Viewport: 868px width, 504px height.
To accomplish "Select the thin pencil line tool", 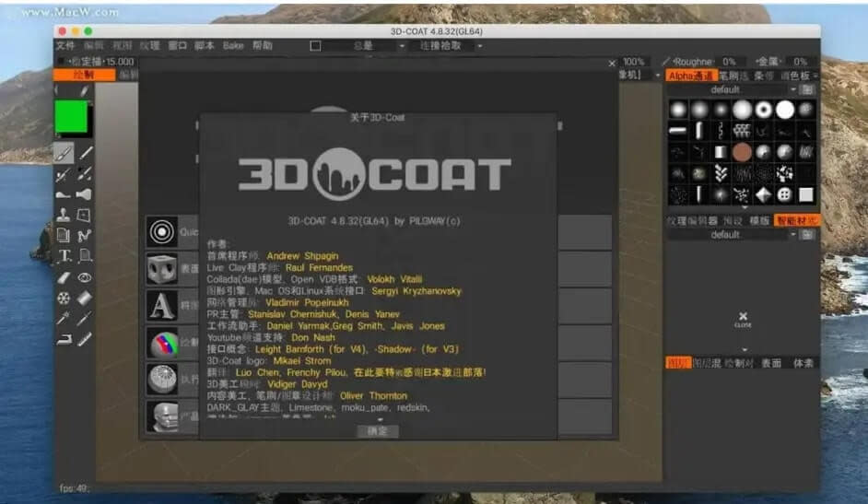I will tap(86, 153).
